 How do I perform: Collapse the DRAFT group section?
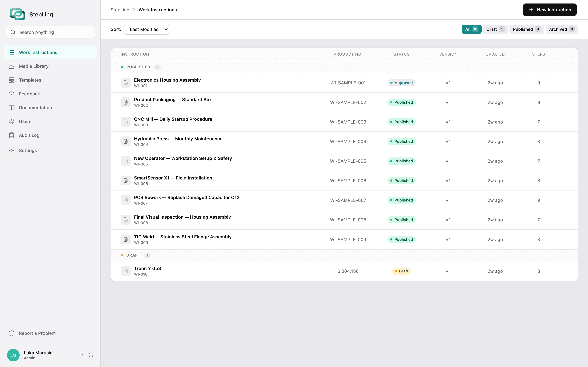pyautogui.click(x=133, y=255)
